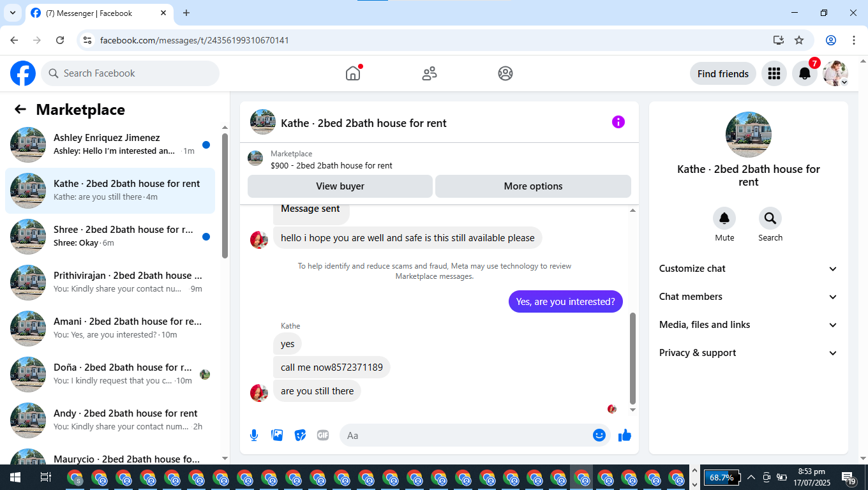Search in conversation using magnifier icon
The height and width of the screenshot is (490, 868).
[x=770, y=218]
